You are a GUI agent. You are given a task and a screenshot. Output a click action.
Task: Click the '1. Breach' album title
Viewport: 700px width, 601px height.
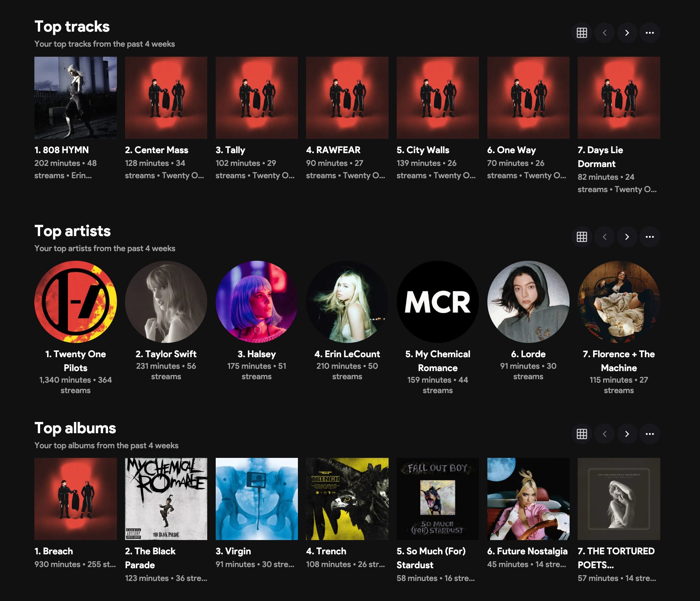tap(54, 551)
